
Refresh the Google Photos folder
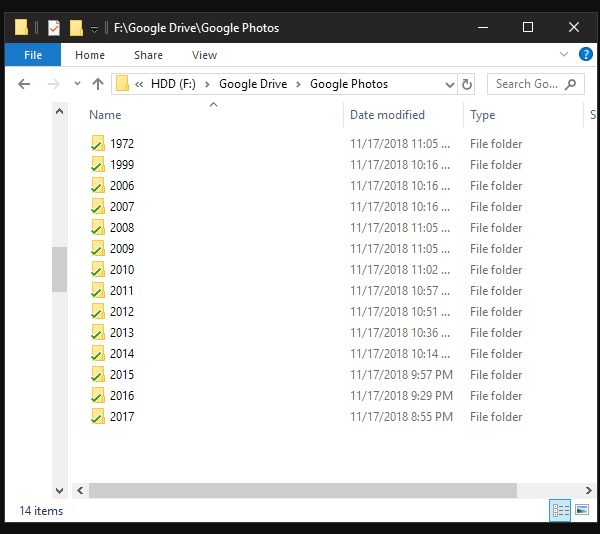coord(466,84)
